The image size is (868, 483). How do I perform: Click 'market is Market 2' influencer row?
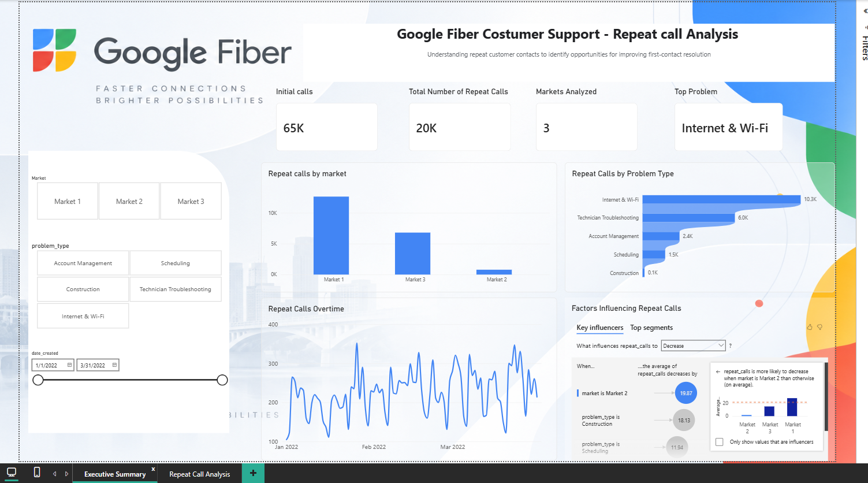coord(604,393)
